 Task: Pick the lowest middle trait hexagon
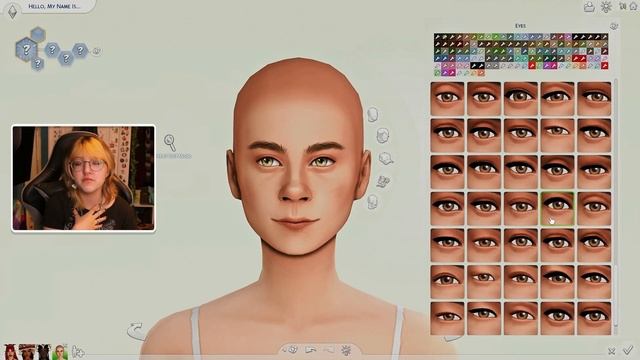coord(66,58)
